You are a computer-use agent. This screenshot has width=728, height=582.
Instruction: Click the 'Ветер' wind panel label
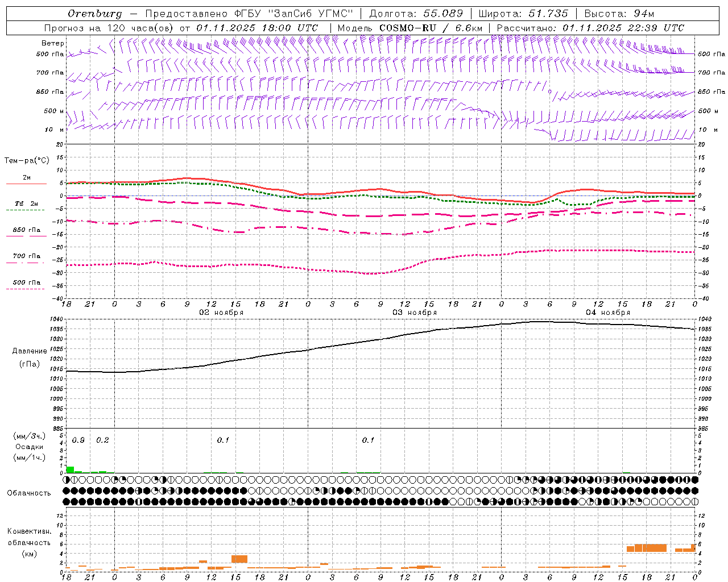(53, 43)
